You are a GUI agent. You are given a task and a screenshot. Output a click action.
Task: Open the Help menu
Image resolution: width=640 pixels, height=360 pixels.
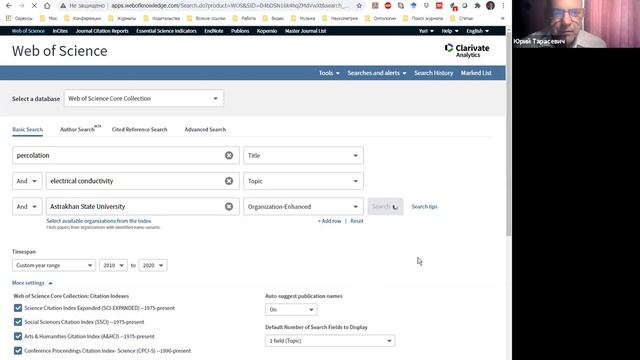pos(450,31)
